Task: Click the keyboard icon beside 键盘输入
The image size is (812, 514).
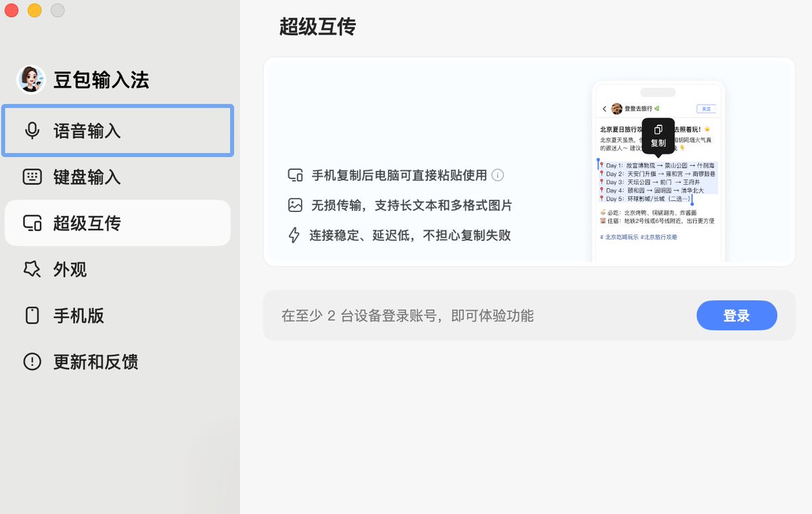Action: coord(32,177)
